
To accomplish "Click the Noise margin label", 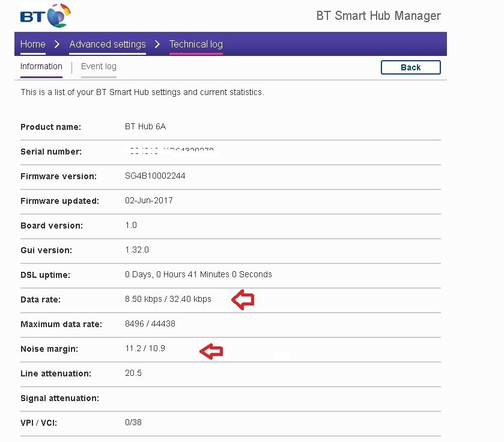I will coord(49,349).
